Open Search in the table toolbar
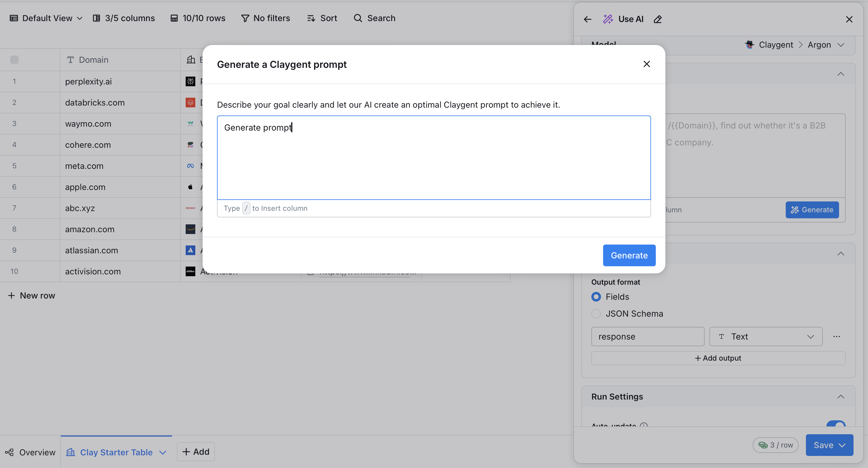 coord(374,18)
